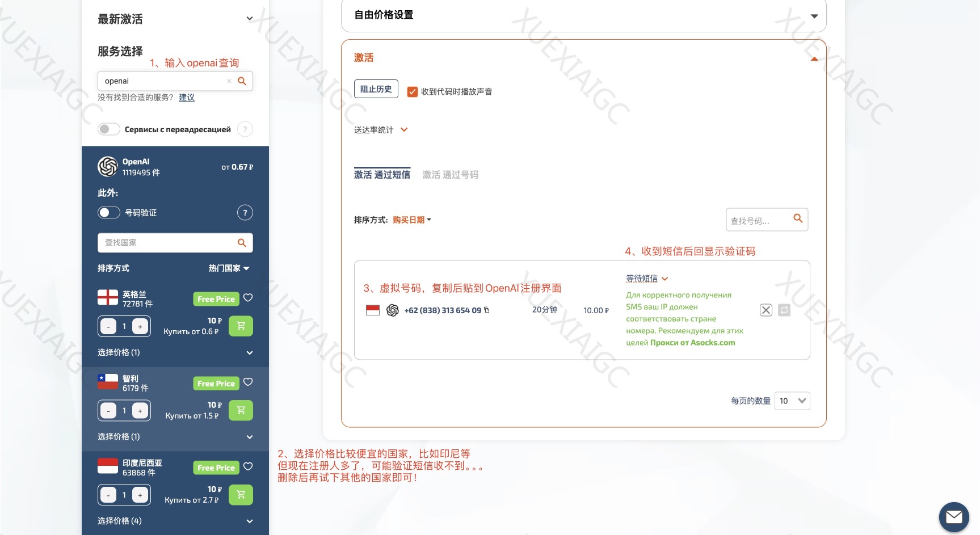Click the 10.00 ₽ price text
980x535 pixels.
tap(596, 310)
